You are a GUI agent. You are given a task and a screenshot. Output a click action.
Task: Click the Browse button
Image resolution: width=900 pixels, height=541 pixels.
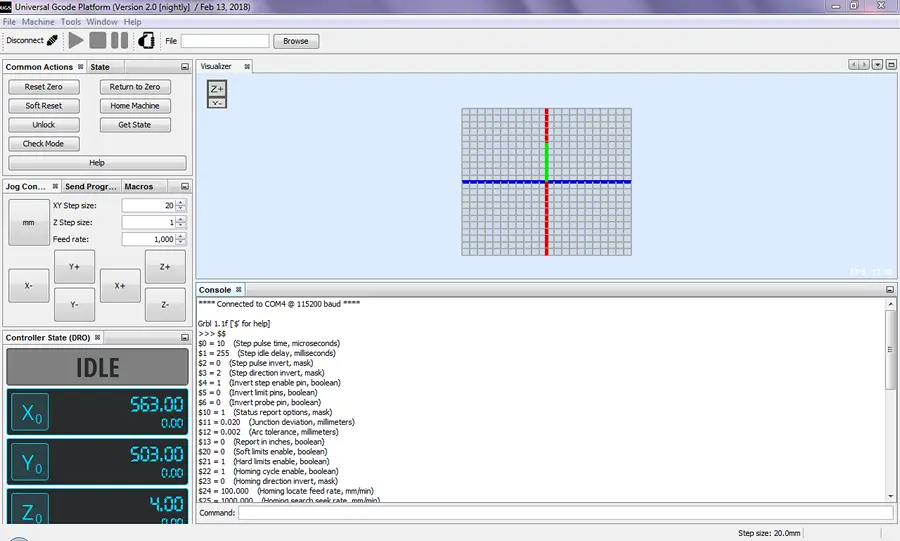coord(296,41)
